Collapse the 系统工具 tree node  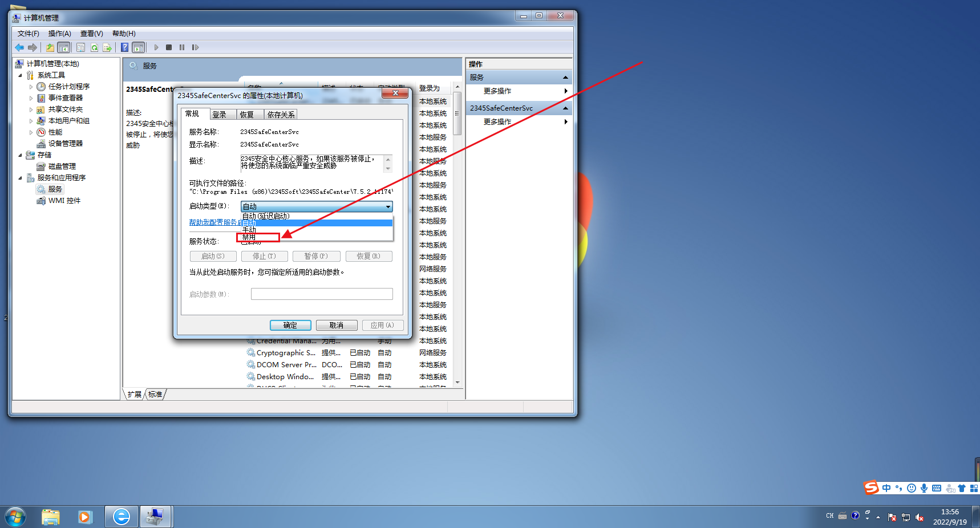coord(21,75)
